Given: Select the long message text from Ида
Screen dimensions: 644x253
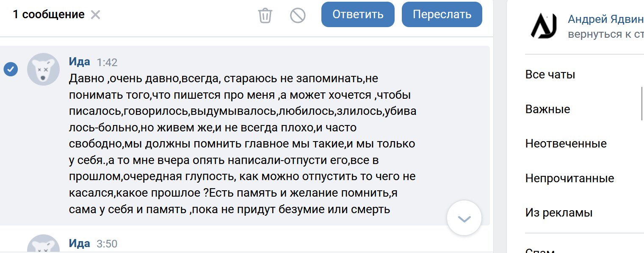Looking at the screenshot, I should 242,144.
